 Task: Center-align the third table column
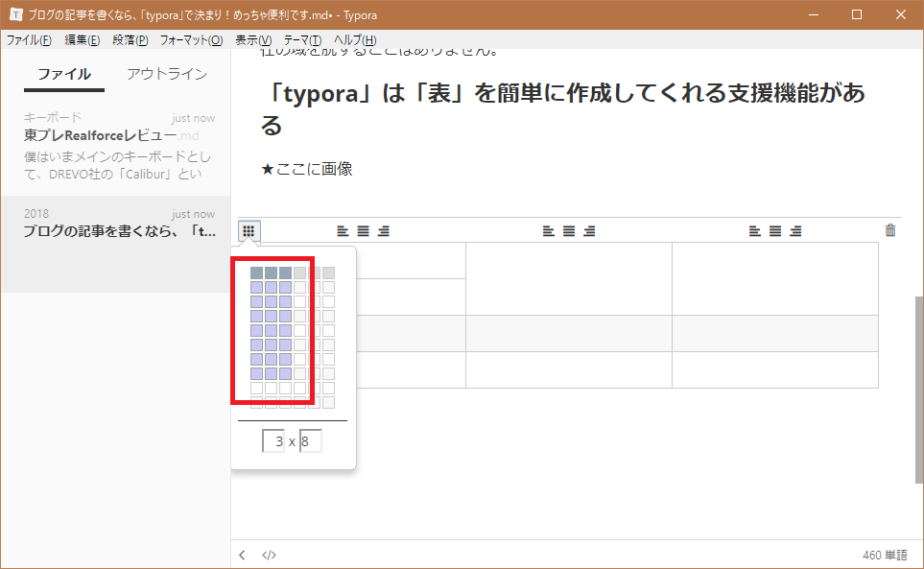coord(775,231)
